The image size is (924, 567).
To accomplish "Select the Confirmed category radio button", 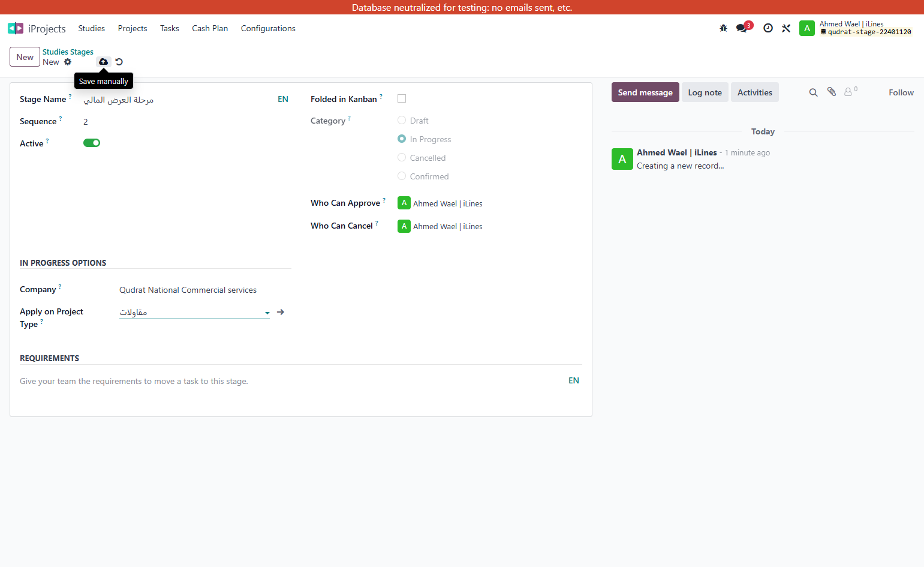I will click(402, 176).
